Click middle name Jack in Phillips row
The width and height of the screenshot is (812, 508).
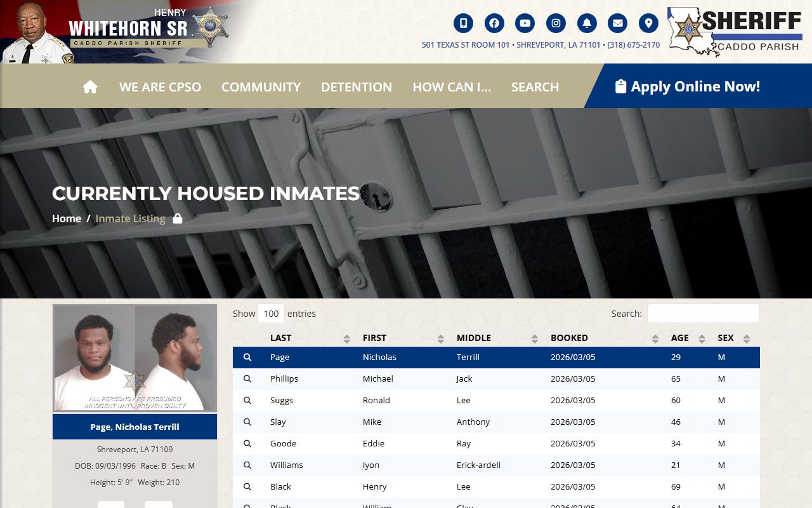464,379
